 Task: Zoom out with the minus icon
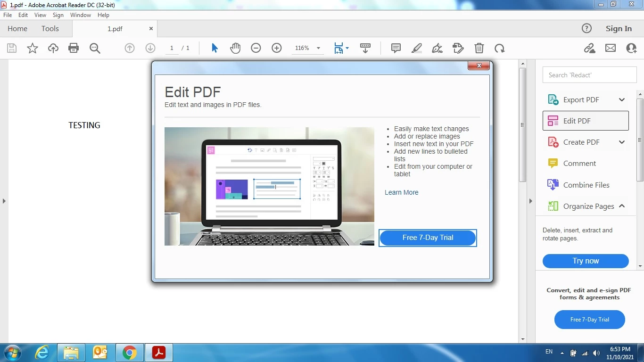(x=256, y=48)
